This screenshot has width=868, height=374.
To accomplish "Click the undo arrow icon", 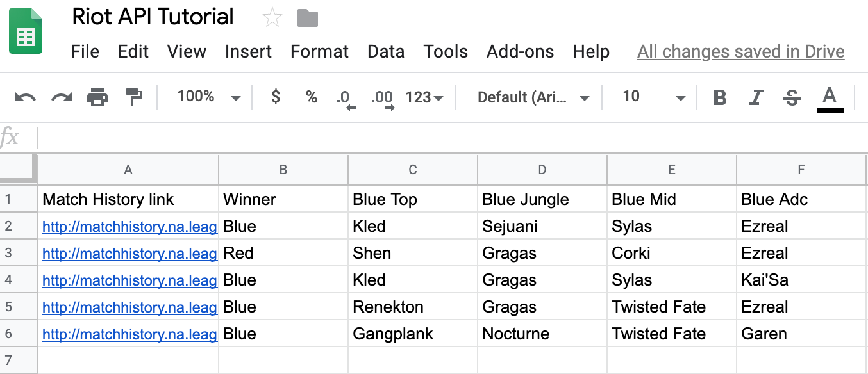I will pyautogui.click(x=25, y=98).
